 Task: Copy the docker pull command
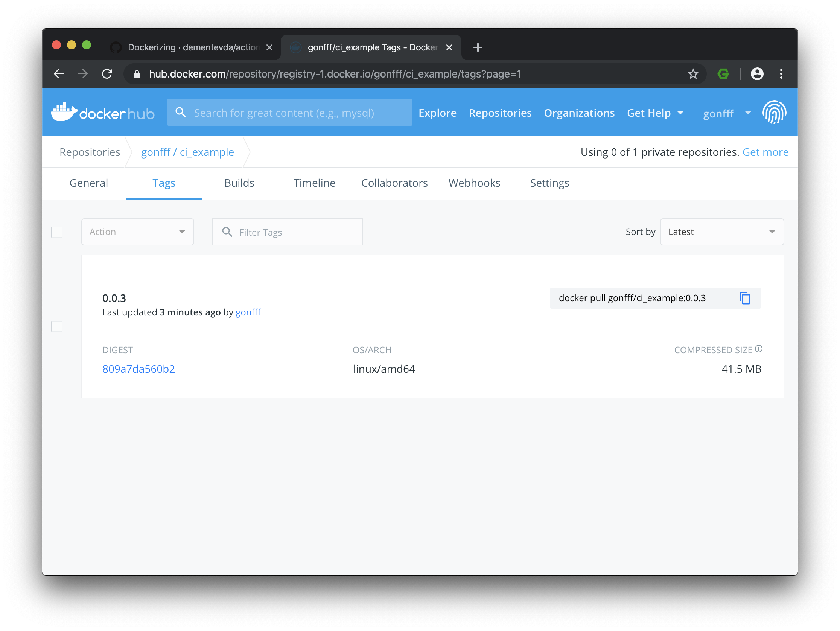coord(745,298)
